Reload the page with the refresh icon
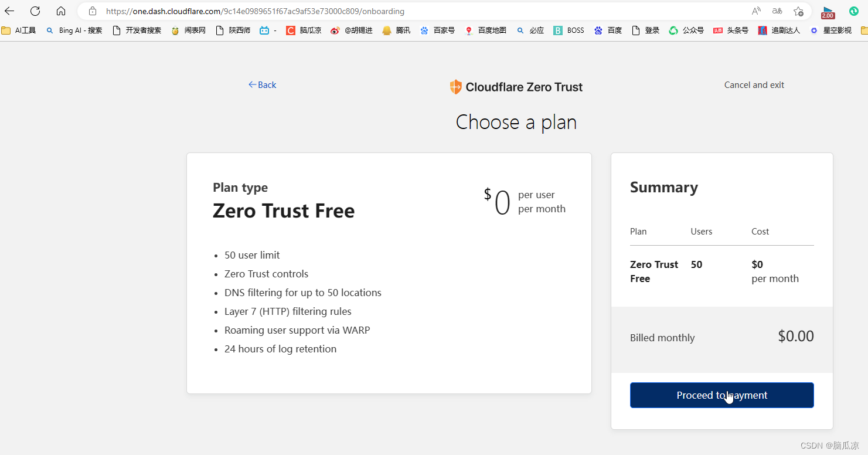The image size is (868, 455). tap(35, 11)
